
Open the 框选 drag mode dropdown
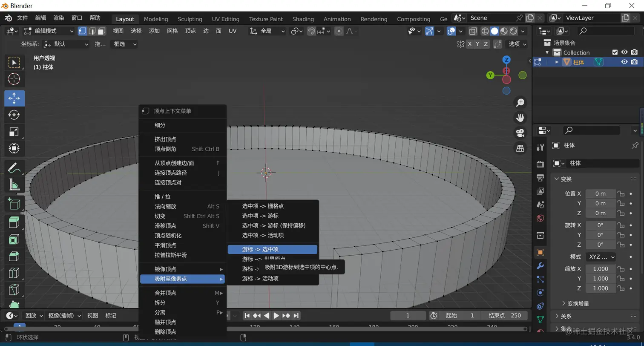click(124, 44)
